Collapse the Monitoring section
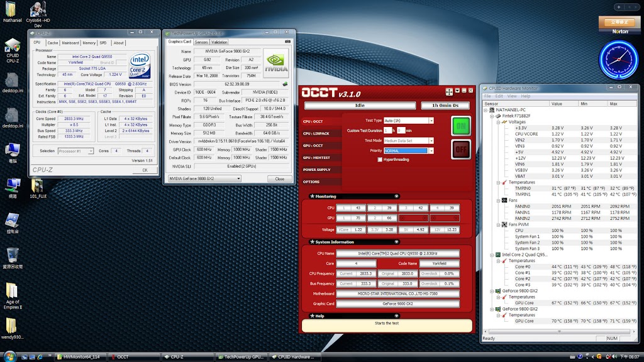644x362 pixels. pos(396,196)
